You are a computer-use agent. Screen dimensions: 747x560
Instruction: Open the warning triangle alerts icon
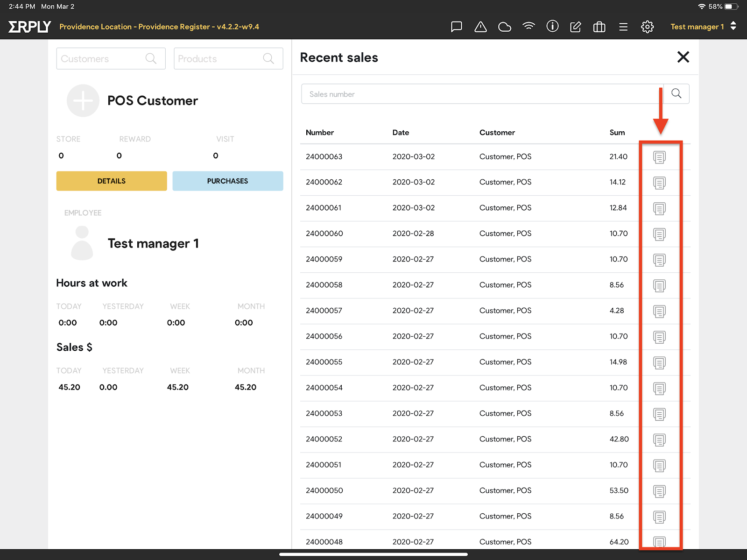480,27
